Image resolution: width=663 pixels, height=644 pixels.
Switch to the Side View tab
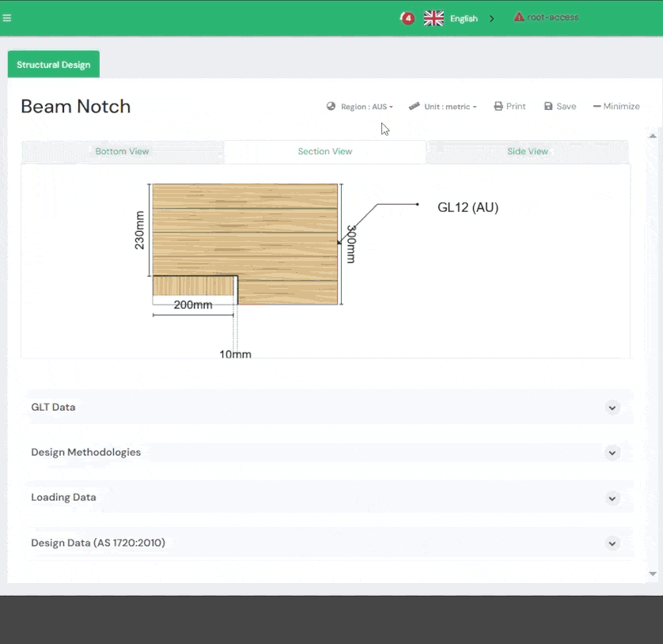point(527,151)
